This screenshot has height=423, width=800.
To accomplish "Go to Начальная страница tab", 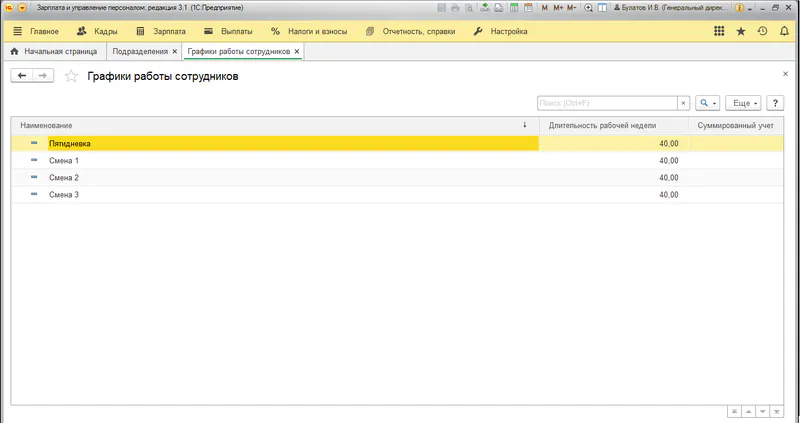I will pos(56,51).
